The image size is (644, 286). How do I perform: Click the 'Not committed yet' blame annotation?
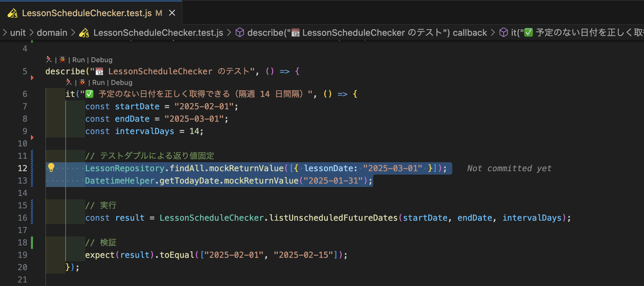click(x=509, y=168)
